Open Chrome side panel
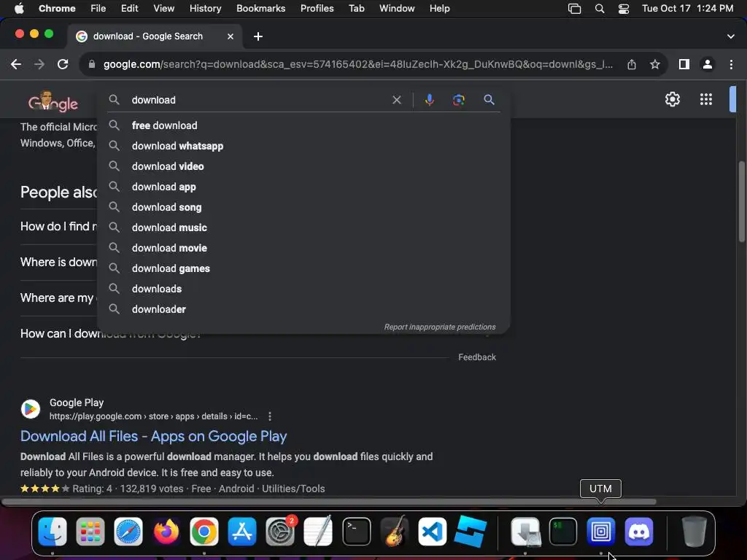 coord(684,64)
